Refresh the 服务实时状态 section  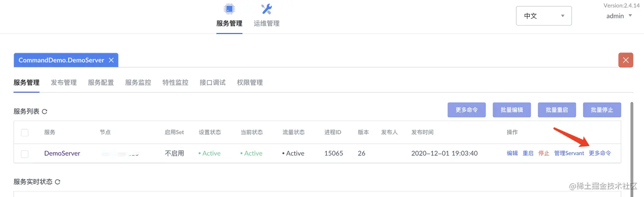(57, 182)
